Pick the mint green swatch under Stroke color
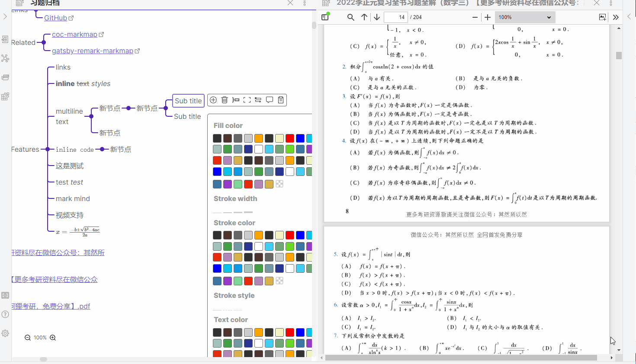Viewport: 636px width, 364px height. click(238, 281)
